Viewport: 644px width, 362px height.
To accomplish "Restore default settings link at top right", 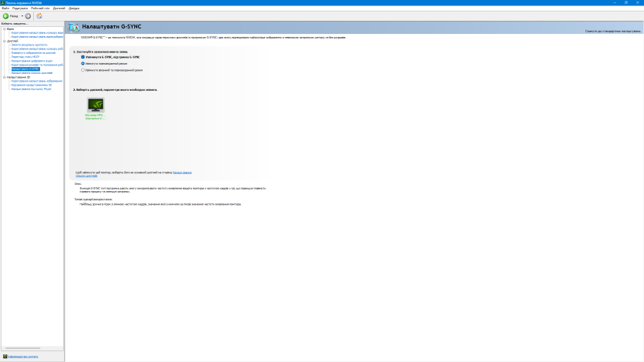I will 612,31.
